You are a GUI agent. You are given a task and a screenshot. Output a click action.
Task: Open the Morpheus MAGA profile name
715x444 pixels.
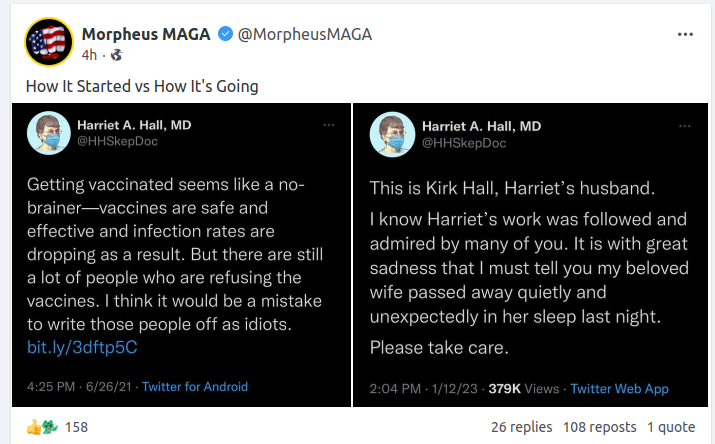coord(146,34)
